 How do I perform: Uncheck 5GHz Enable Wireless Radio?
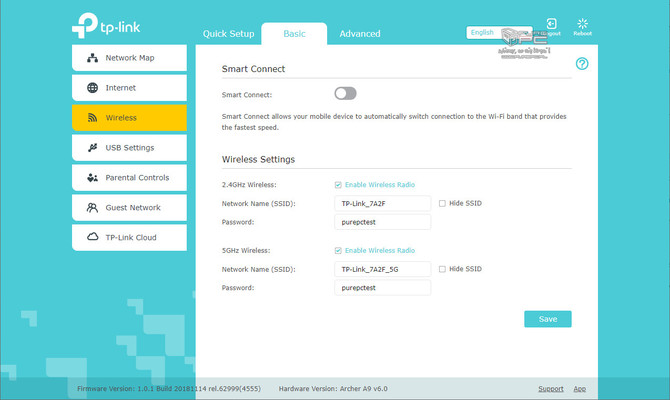(338, 250)
